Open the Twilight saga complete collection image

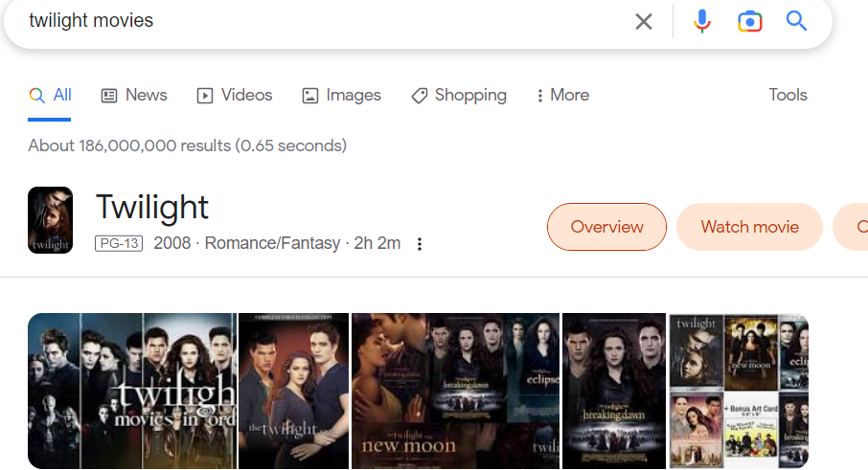pyautogui.click(x=294, y=391)
